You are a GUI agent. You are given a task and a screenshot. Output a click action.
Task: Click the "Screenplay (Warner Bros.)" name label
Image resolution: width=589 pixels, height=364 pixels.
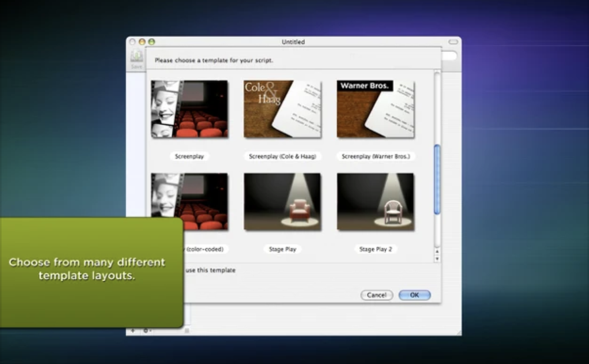pos(375,157)
